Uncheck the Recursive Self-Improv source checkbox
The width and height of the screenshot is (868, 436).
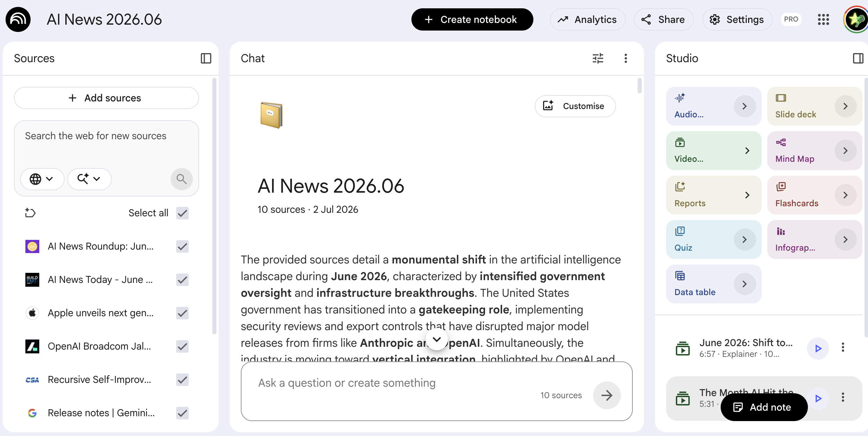click(x=182, y=380)
